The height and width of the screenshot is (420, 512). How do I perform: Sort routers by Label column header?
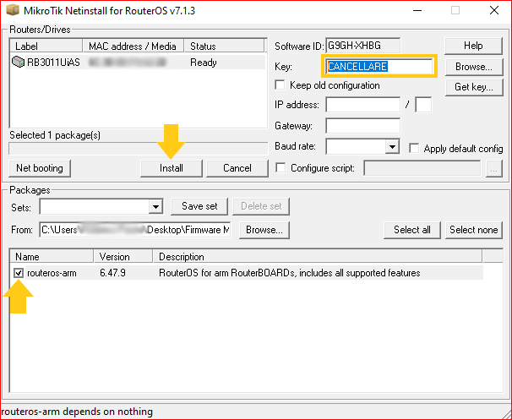pos(46,46)
